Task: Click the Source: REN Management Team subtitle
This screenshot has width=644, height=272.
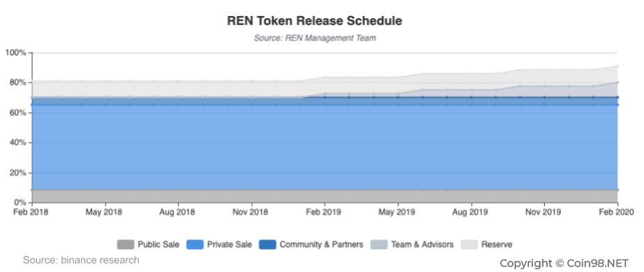Action: coord(315,38)
